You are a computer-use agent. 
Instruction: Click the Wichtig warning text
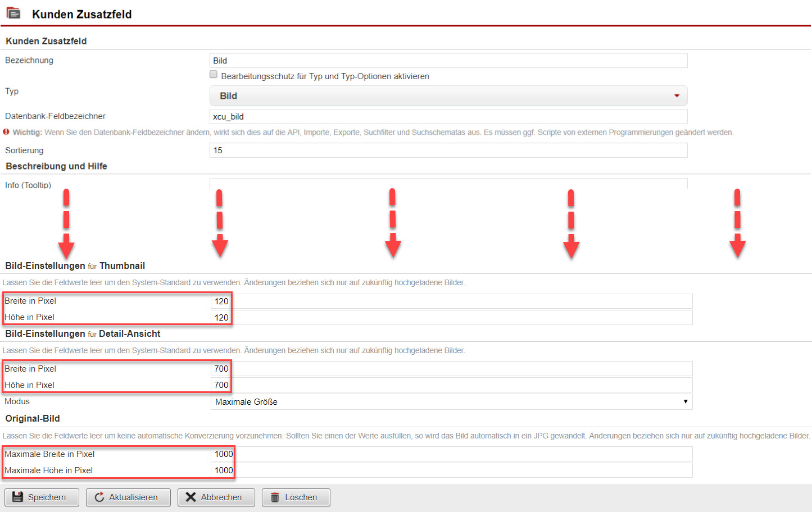pyautogui.click(x=373, y=132)
